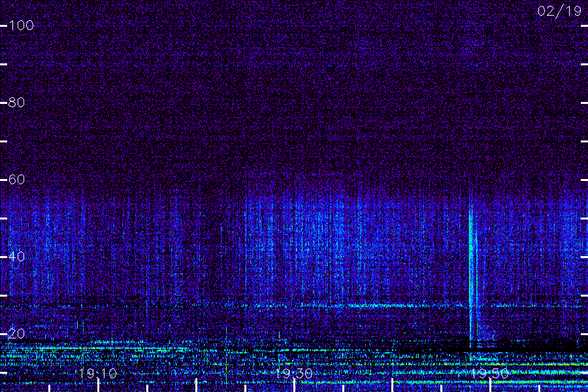Click the 19:50 time axis label
The image size is (588, 392).
pos(489,373)
